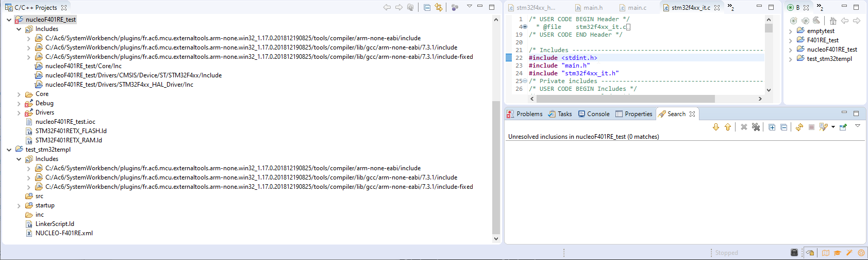Open search history dropdown arrow
Image resolution: width=868 pixels, height=260 pixels.
click(833, 127)
